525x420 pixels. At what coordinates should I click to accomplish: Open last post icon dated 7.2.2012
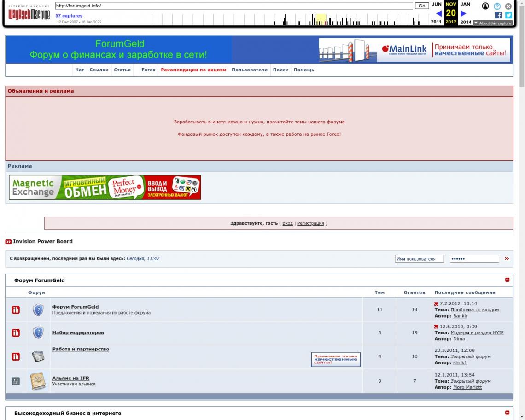coord(436,304)
